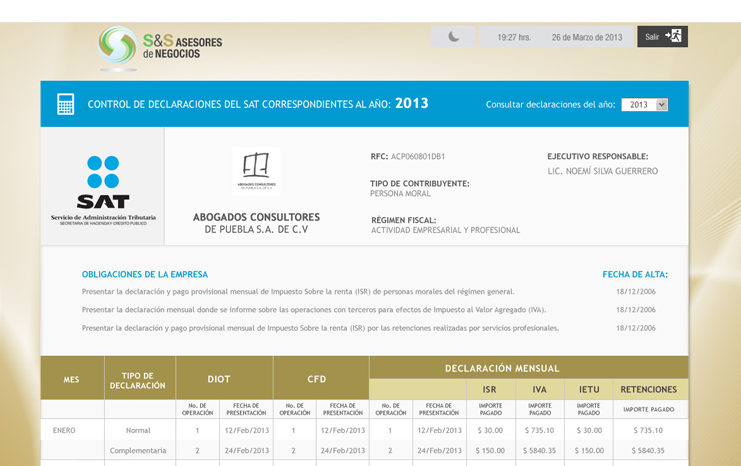
Task: Click IVA amount $ 735.10 in Normal row
Action: click(539, 431)
